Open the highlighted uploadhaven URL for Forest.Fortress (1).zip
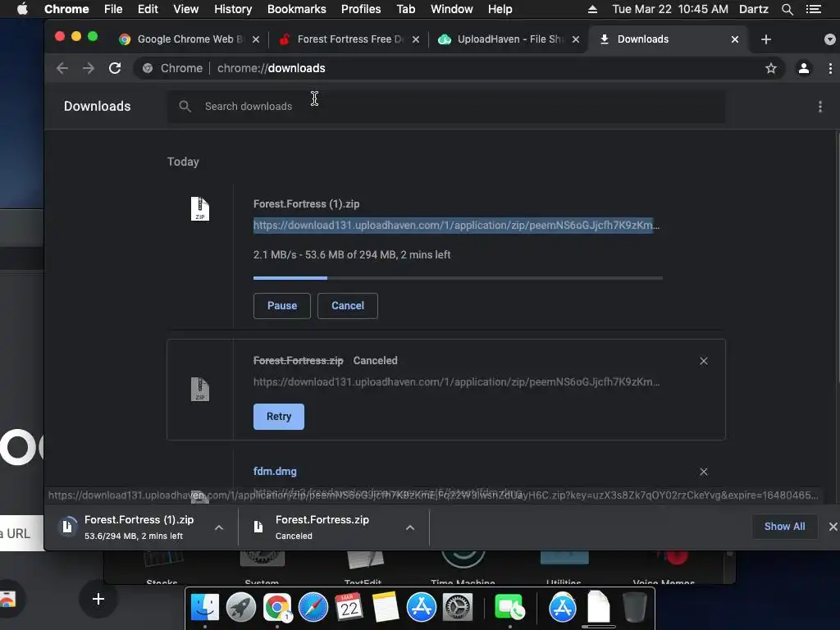The height and width of the screenshot is (630, 840). (x=456, y=225)
